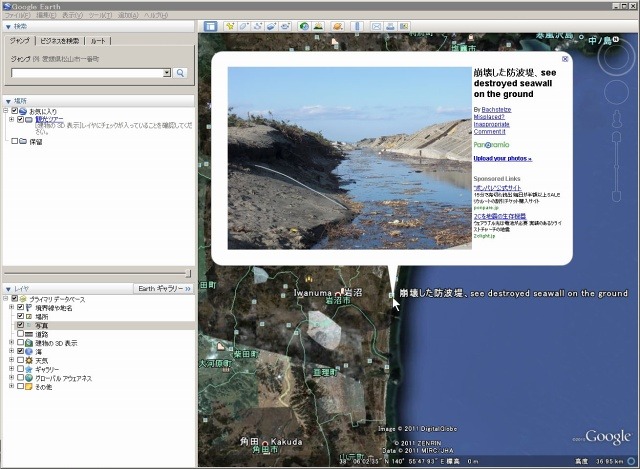640x469 pixels.
Task: Click the sun icon beside 天気 layer
Action: point(29,361)
